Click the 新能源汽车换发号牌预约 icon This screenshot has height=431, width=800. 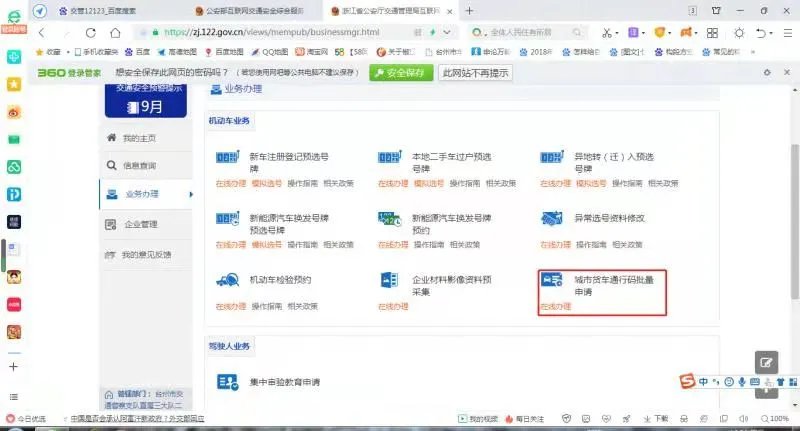click(x=390, y=218)
